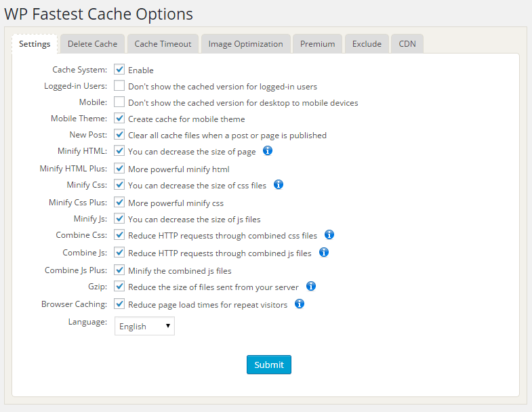Disable the Cache System Enable checkbox

coord(119,70)
